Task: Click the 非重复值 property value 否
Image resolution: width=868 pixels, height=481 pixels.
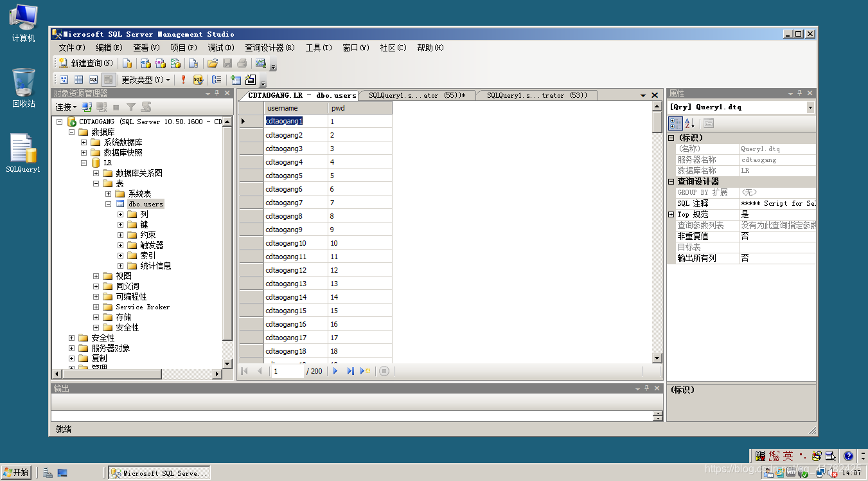Action: [777, 236]
